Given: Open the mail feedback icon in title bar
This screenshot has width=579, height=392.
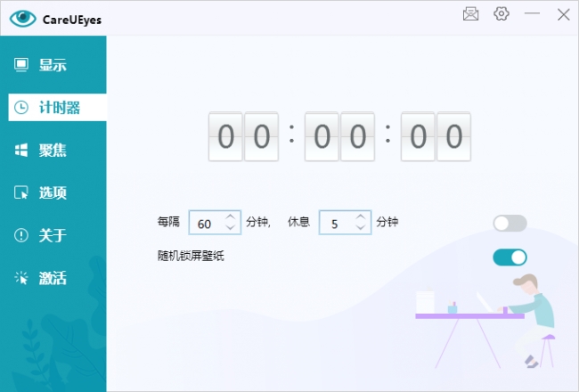Looking at the screenshot, I should [471, 14].
